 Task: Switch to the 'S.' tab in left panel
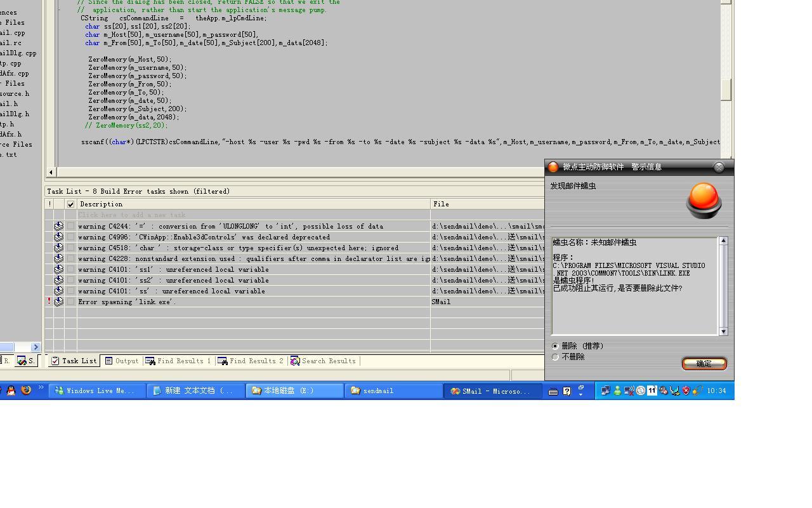[x=27, y=361]
